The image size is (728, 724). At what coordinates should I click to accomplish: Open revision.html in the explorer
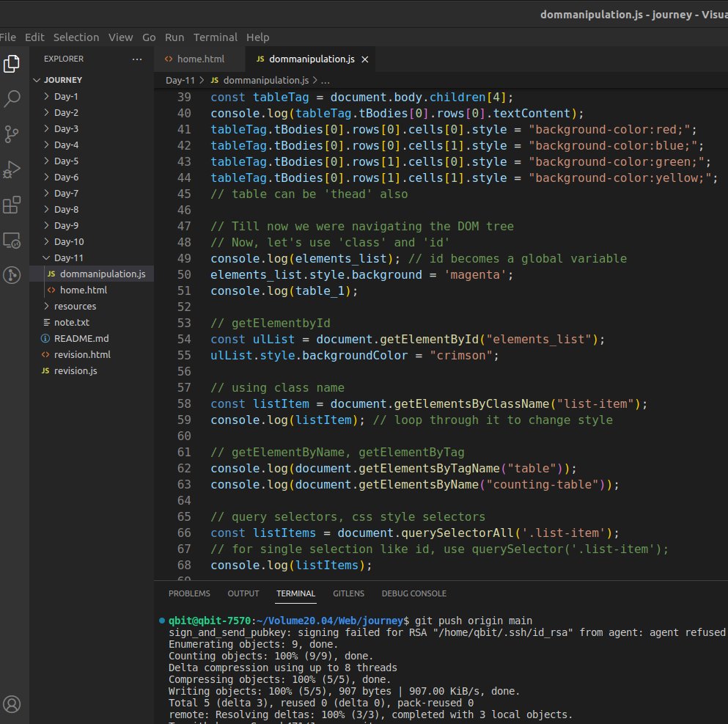(92, 355)
